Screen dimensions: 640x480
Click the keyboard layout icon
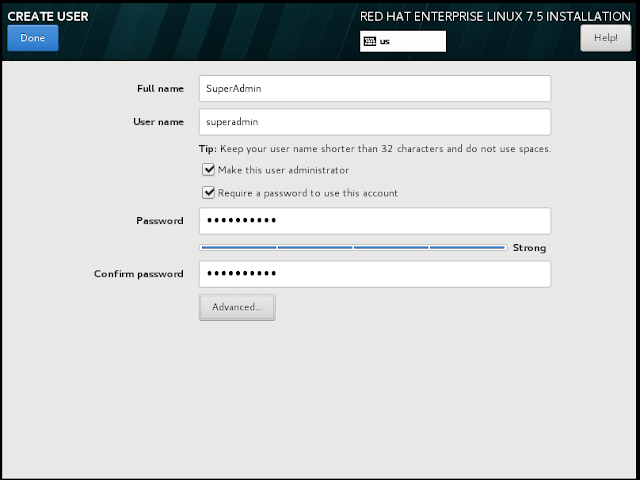370,41
